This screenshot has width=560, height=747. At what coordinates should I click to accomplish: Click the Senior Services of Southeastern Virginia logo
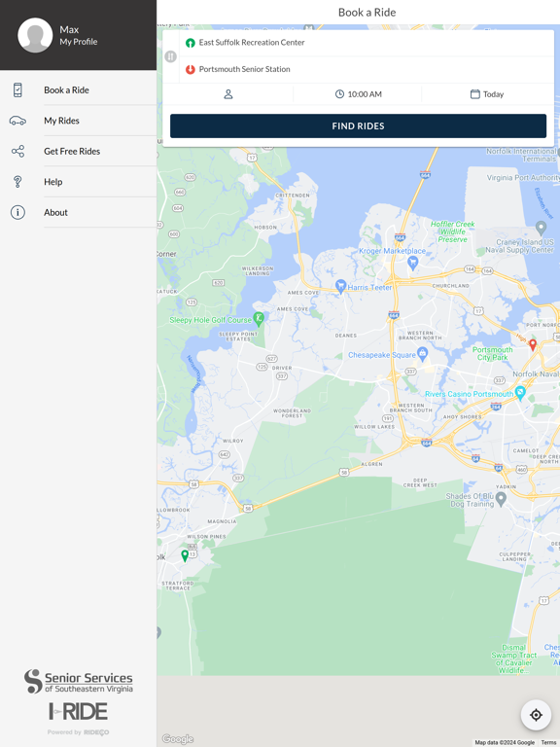79,681
